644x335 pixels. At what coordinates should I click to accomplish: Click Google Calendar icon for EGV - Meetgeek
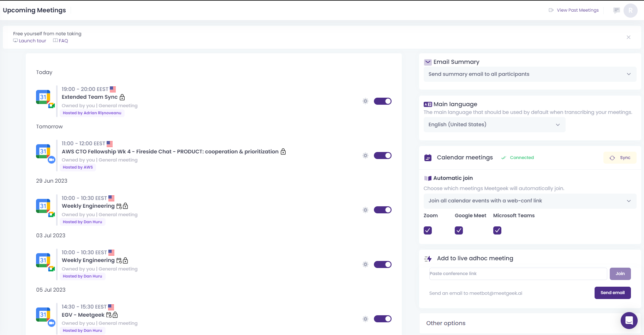43,314
